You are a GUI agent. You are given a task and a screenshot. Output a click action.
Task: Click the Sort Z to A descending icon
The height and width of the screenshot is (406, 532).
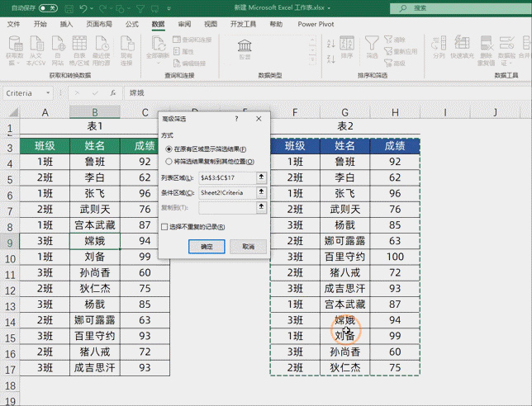coord(330,59)
